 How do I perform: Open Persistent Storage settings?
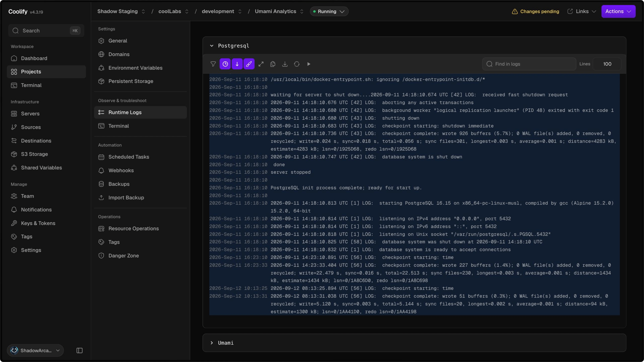[141, 81]
